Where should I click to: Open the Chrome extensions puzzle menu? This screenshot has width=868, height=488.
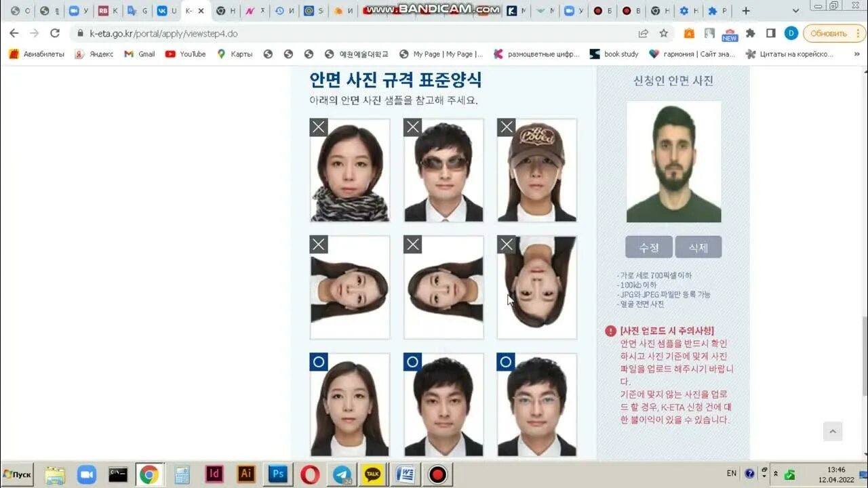tap(750, 33)
